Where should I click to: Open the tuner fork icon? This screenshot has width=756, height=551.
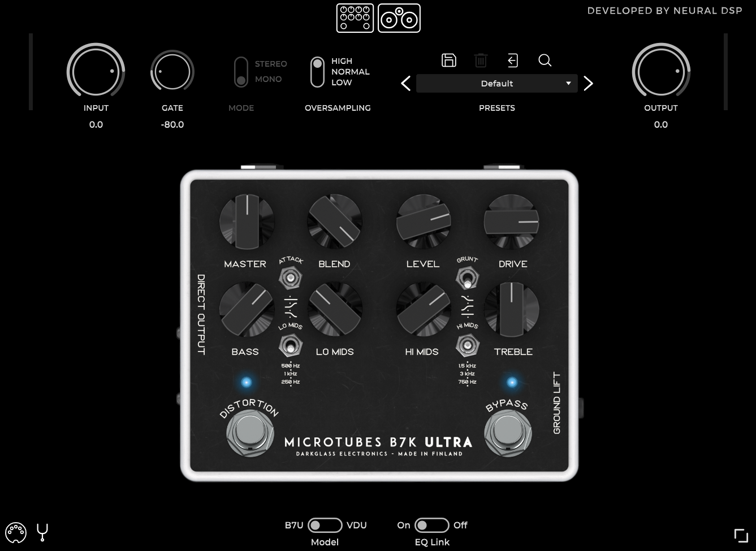point(42,532)
